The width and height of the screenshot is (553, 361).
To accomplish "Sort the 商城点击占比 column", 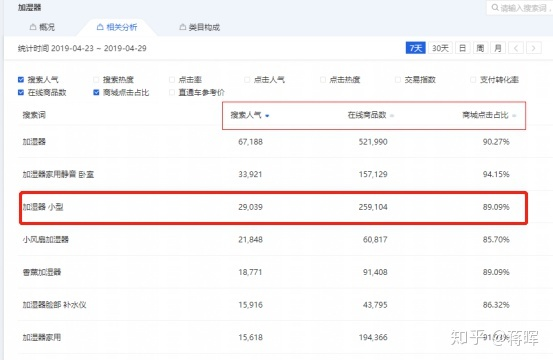I will pyautogui.click(x=514, y=116).
